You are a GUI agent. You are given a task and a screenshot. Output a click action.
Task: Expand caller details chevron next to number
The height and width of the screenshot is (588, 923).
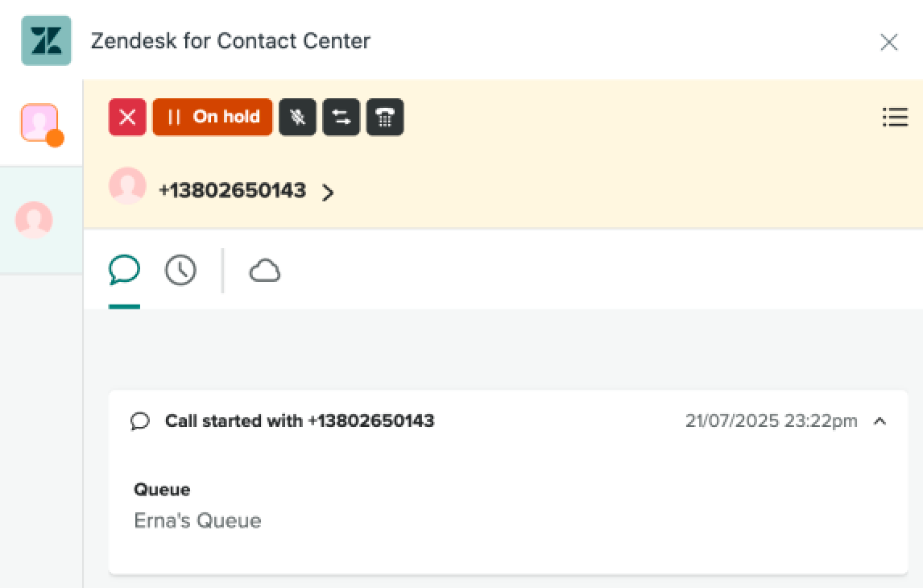[328, 193]
